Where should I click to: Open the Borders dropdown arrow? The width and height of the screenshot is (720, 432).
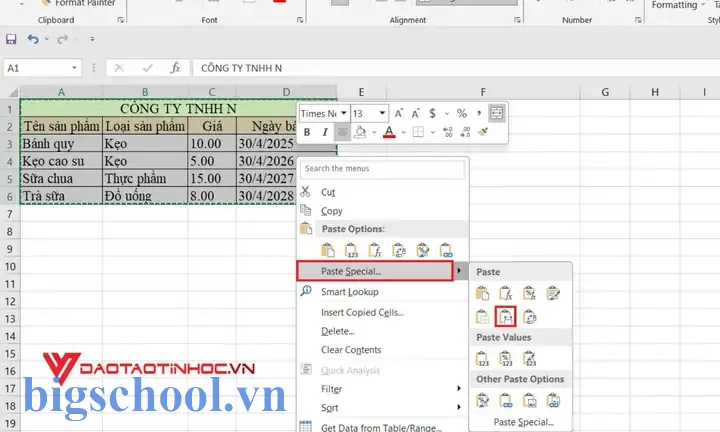pyautogui.click(x=433, y=133)
